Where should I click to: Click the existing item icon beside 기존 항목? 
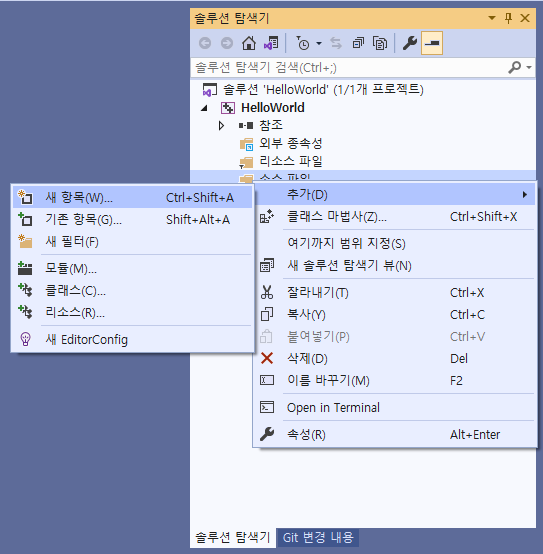click(x=25, y=219)
